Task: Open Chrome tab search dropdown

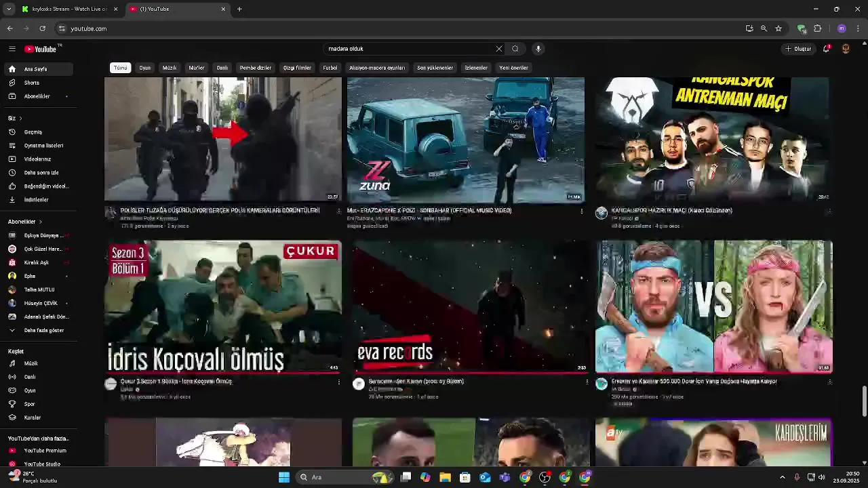Action: click(x=9, y=9)
